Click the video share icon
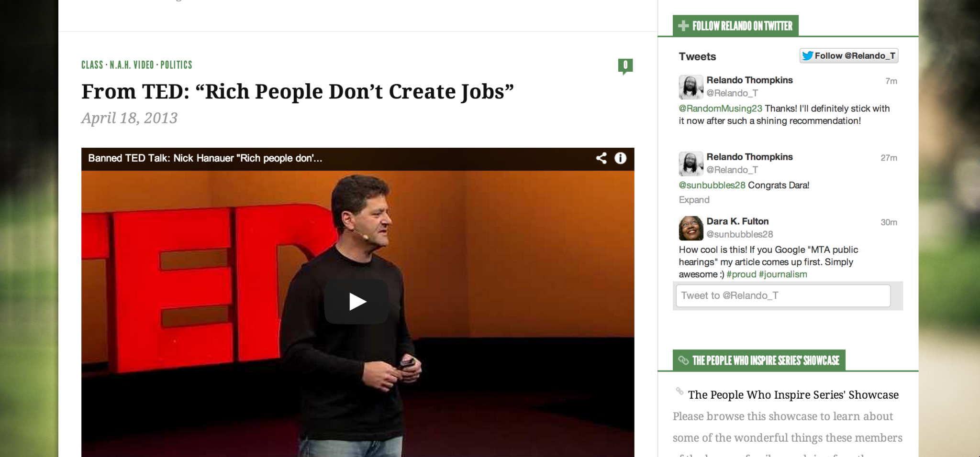 [601, 158]
